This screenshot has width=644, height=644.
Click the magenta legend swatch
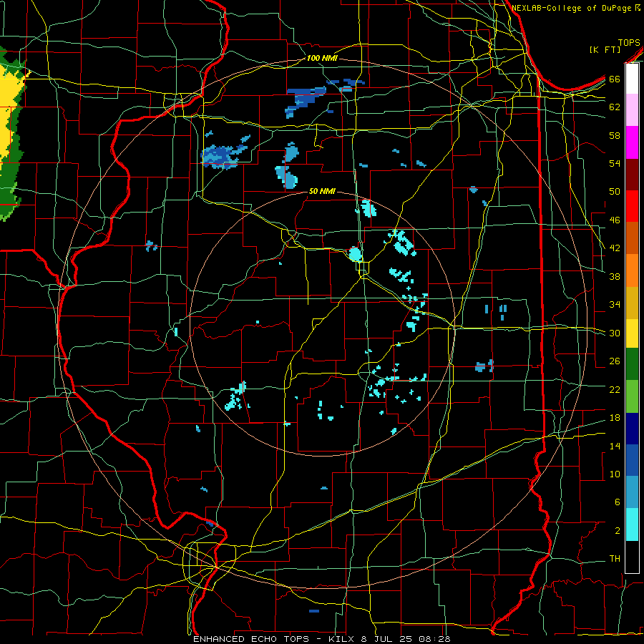[632, 142]
